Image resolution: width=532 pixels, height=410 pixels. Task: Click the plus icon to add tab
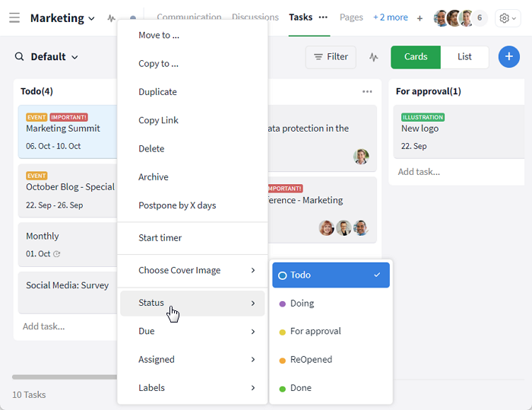pyautogui.click(x=420, y=17)
